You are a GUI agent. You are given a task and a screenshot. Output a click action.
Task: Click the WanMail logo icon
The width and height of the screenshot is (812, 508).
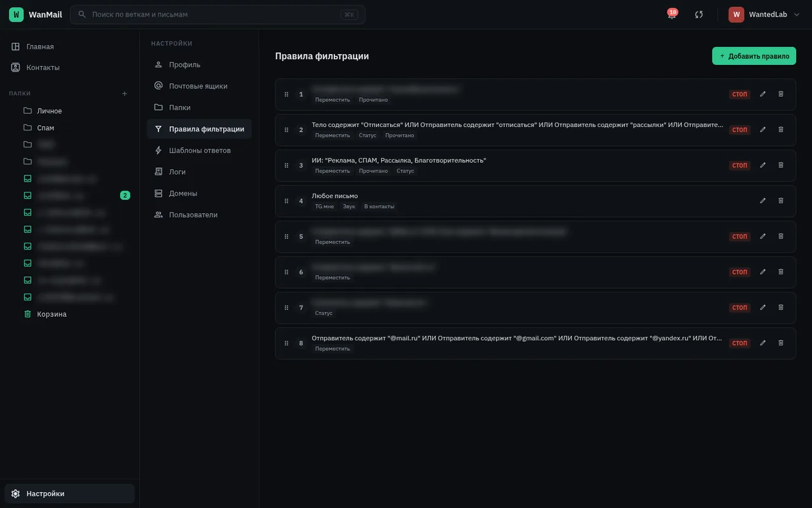coord(16,15)
